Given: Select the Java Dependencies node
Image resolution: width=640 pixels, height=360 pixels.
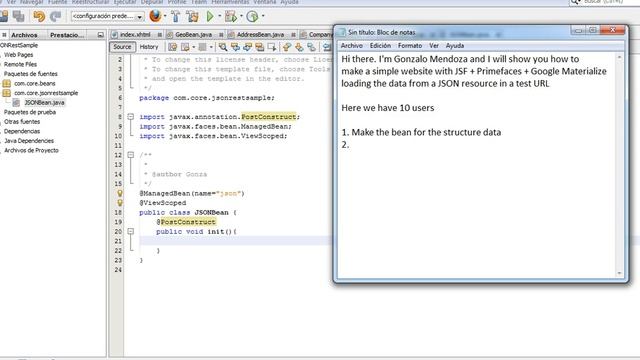Looking at the screenshot, I should [29, 141].
